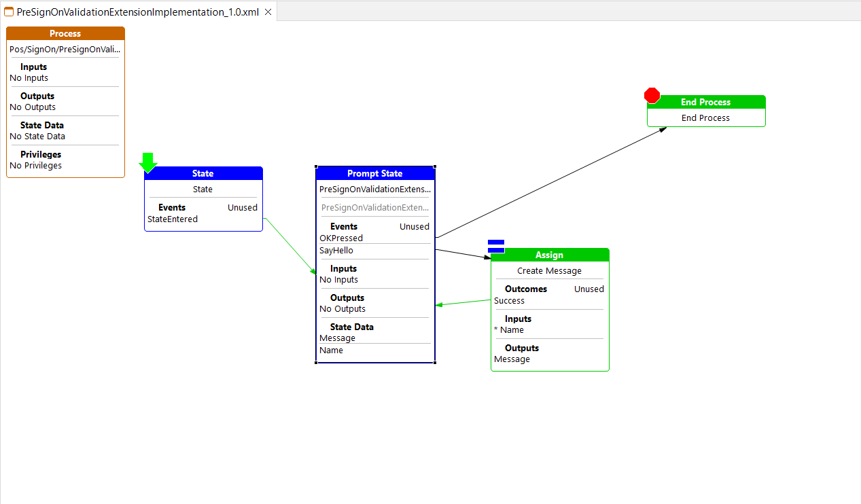Select the green Assign node header

coord(550,255)
